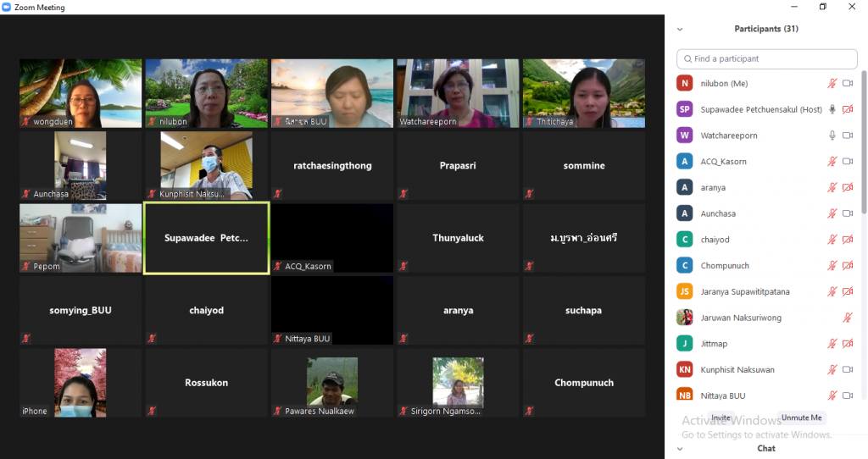Collapse the Chat panel using its chevron

(679, 448)
